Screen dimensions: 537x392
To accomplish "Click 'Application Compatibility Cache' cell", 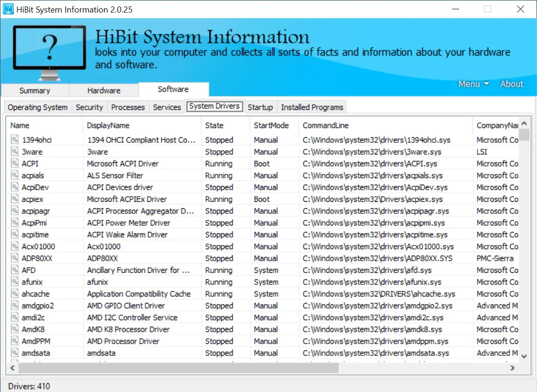I will (x=139, y=294).
